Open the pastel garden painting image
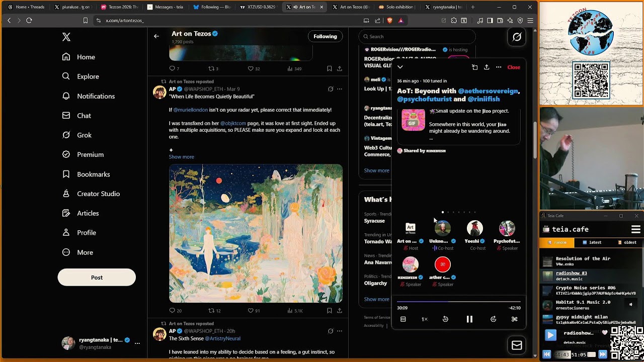Image resolution: width=644 pixels, height=362 pixels. pos(256,233)
